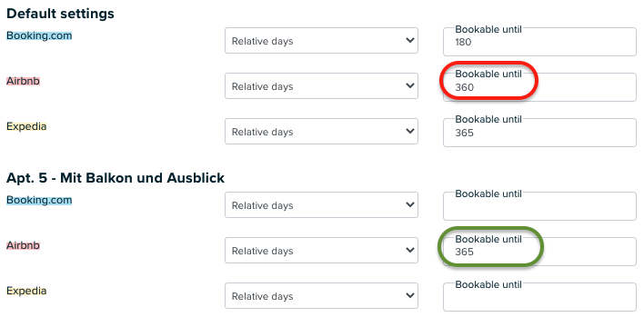Click chevron arrow of Default settings Expedia dropdown
This screenshot has height=327, width=644.
point(409,132)
